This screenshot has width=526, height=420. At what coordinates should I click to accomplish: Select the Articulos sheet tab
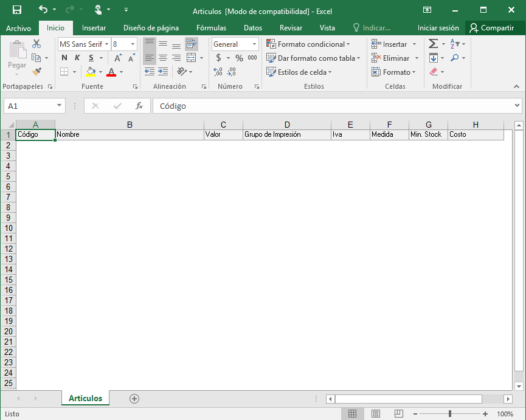point(85,399)
